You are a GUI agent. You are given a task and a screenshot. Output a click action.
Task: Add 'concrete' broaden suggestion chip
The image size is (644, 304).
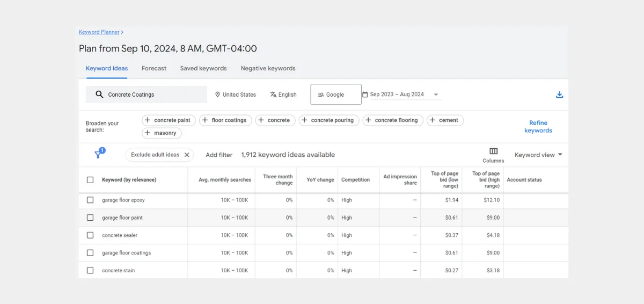[275, 120]
